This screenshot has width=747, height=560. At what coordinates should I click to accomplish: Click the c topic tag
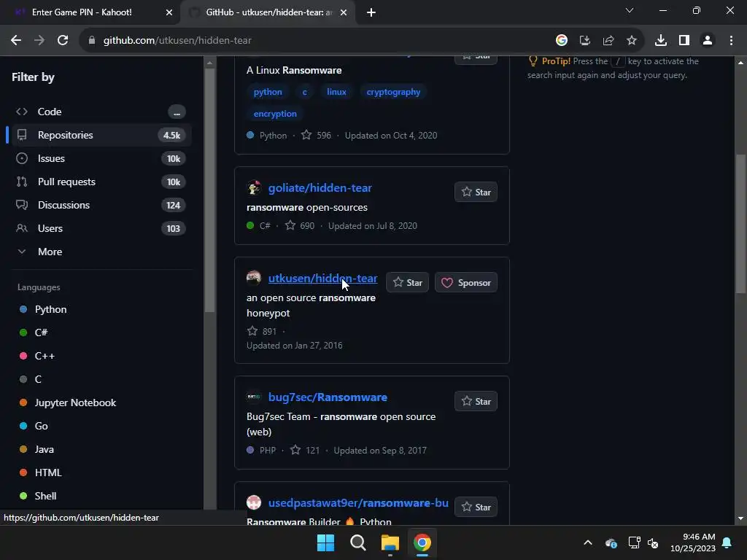304,92
